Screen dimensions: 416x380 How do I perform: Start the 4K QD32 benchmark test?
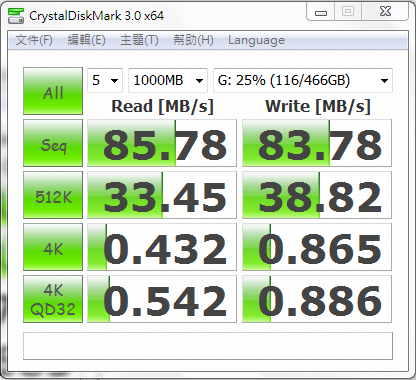point(53,299)
